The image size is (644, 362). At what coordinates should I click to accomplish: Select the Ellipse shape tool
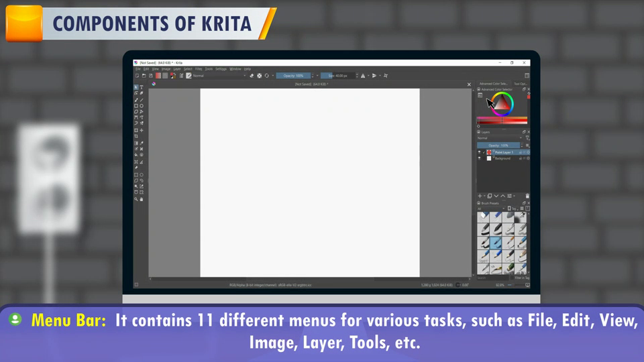142,106
